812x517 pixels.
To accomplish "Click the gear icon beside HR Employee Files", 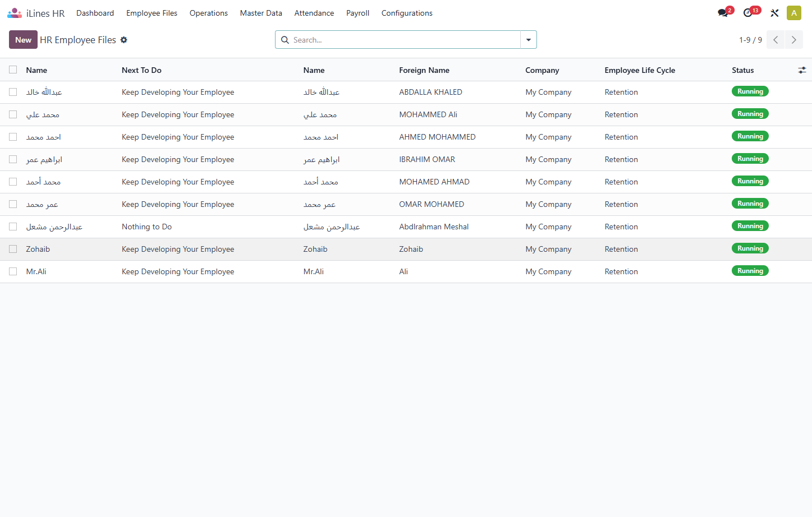I will 124,40.
